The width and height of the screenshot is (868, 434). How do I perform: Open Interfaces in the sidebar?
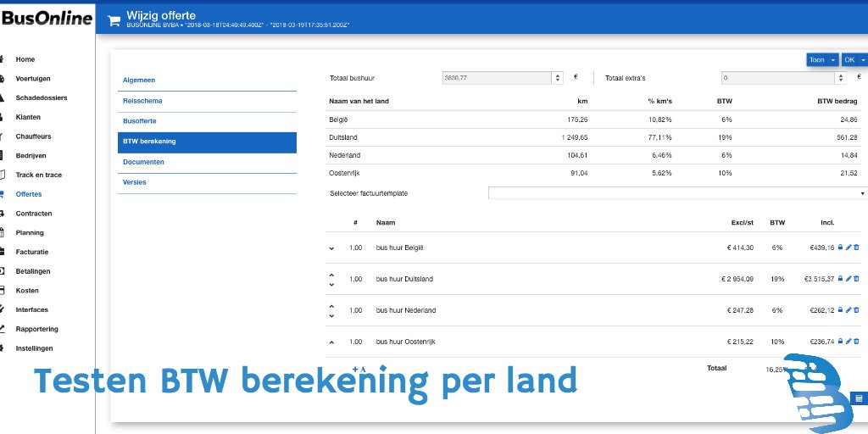[x=32, y=310]
